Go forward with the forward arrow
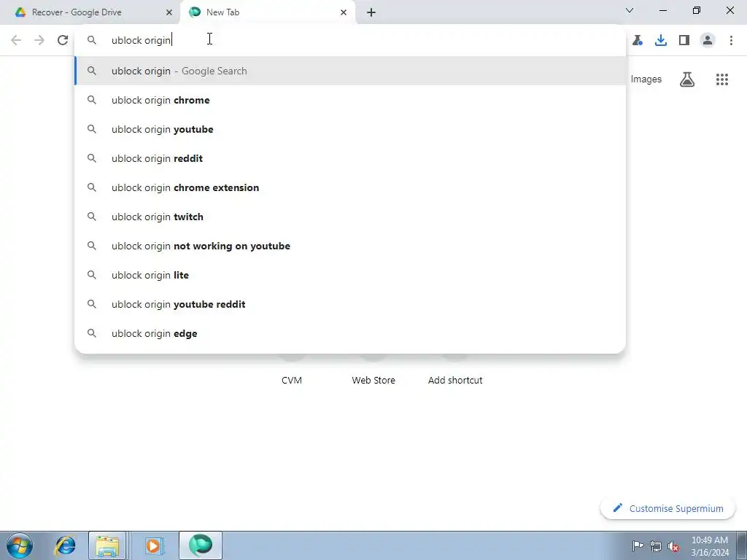747x560 pixels. tap(39, 40)
